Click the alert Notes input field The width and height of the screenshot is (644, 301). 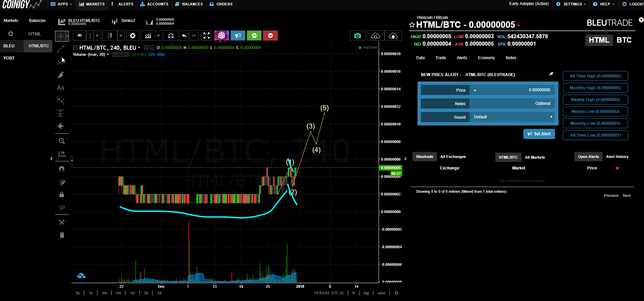(x=512, y=103)
